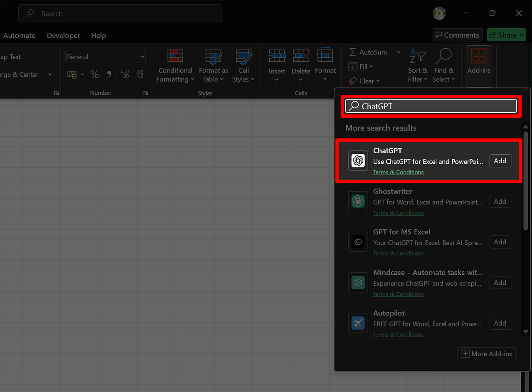
Task: Click the add-ins search field containing ChatGPT
Action: click(431, 106)
